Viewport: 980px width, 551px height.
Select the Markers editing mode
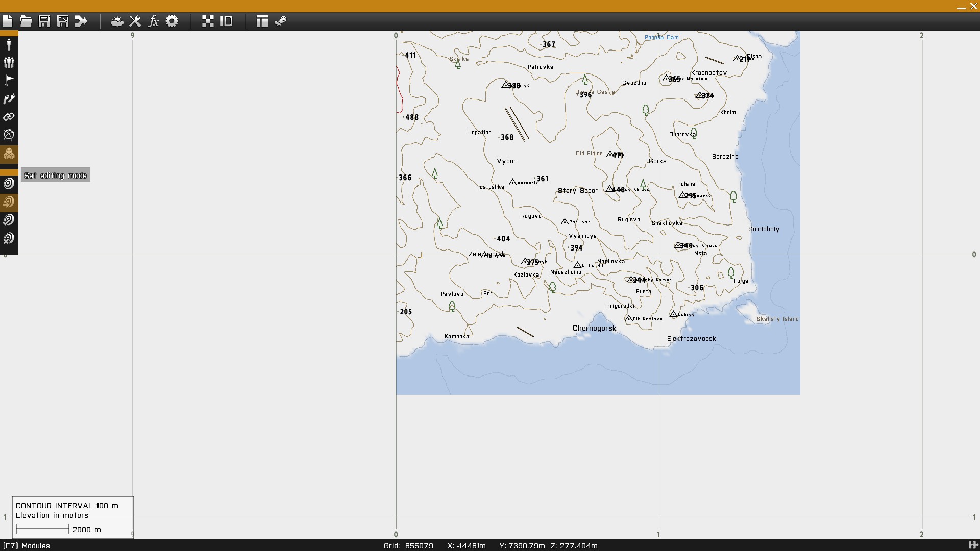point(9,135)
